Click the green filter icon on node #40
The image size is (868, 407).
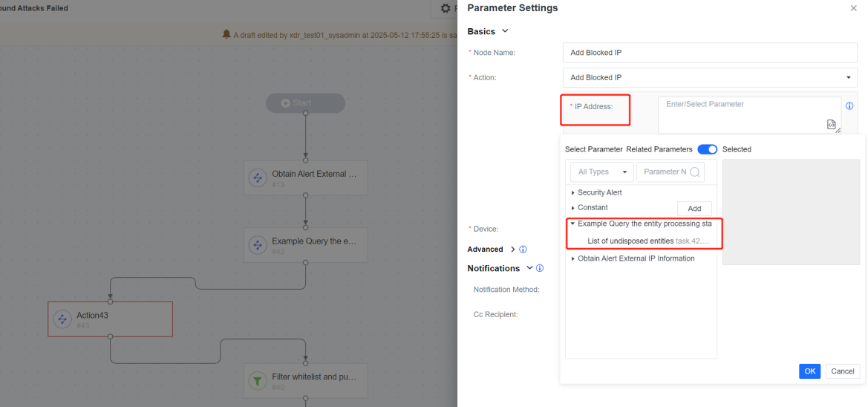(258, 381)
